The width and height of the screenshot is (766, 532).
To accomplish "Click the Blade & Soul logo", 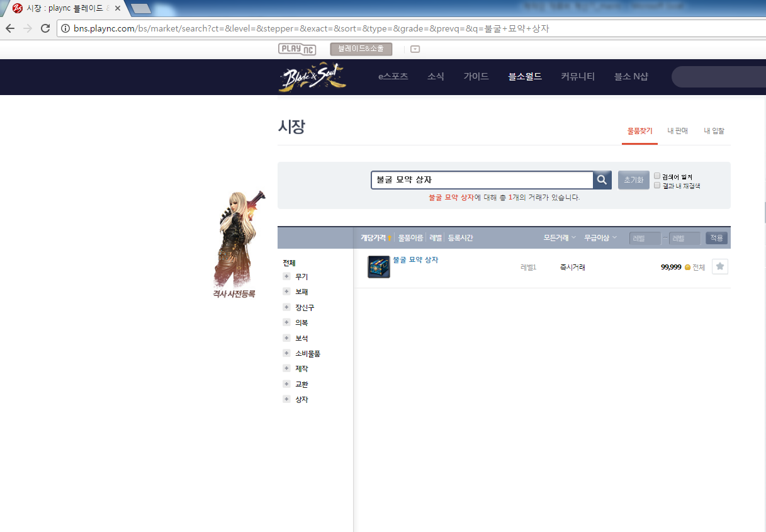I will pos(312,77).
